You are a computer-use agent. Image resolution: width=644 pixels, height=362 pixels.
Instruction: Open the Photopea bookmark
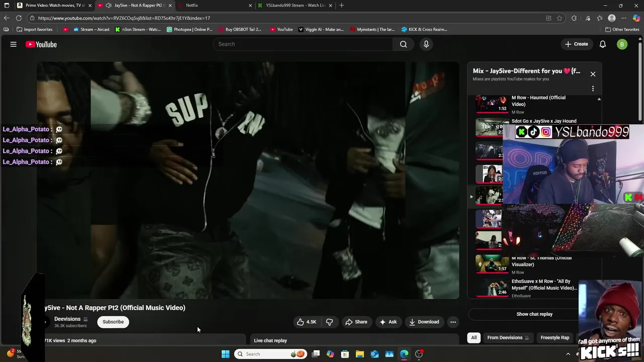click(190, 29)
